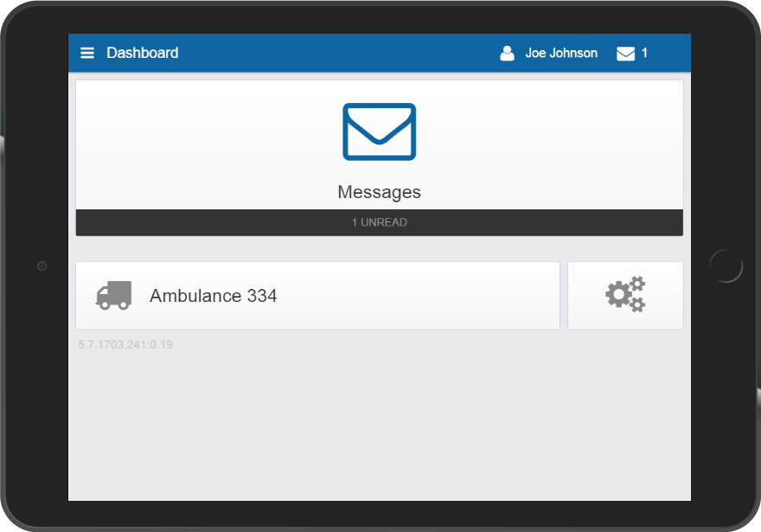Click the user profile icon
Screen dimensions: 761x532
pyautogui.click(x=507, y=54)
